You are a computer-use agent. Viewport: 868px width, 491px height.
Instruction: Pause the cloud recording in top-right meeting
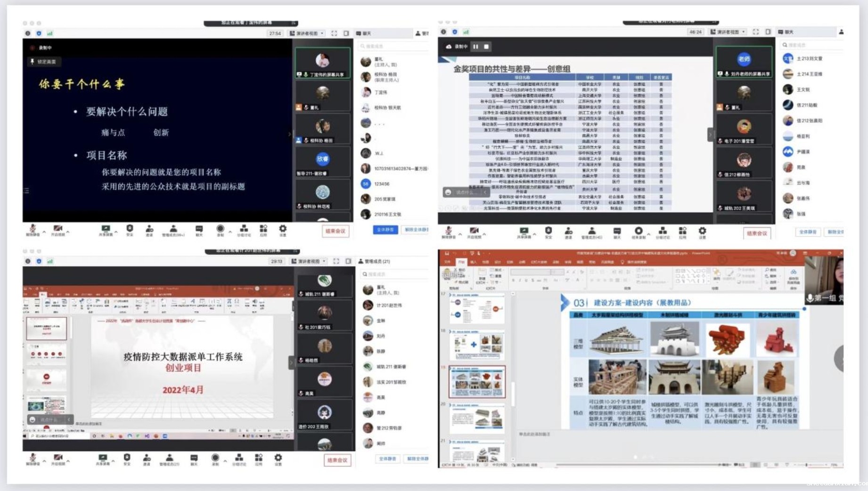pos(476,47)
